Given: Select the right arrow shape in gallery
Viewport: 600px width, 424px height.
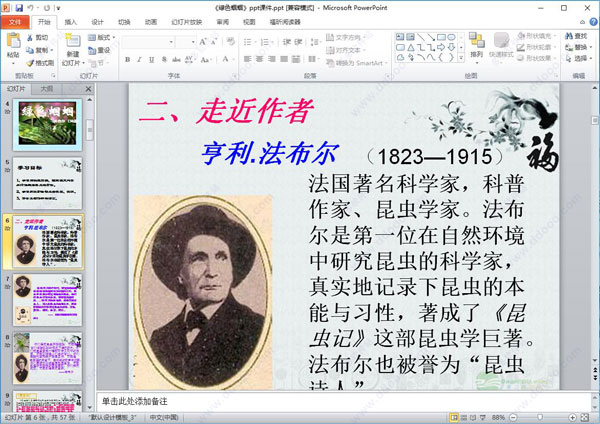Looking at the screenshot, I should click(x=441, y=47).
